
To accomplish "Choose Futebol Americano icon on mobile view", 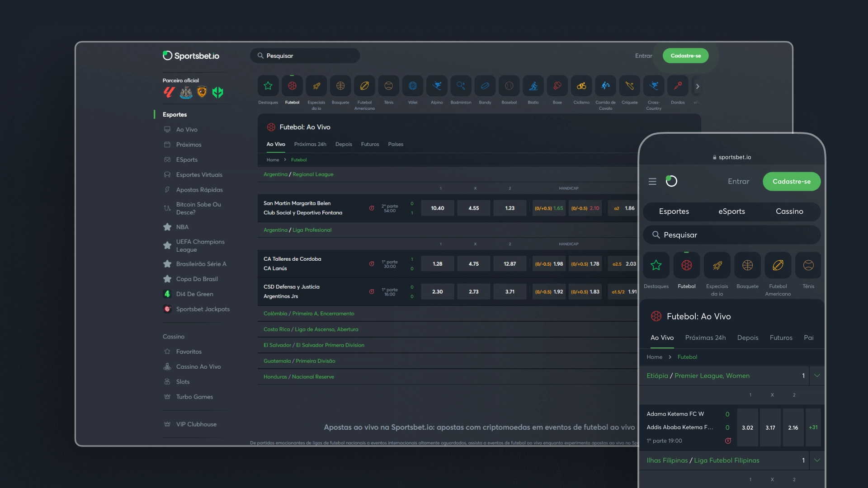I will pyautogui.click(x=778, y=265).
